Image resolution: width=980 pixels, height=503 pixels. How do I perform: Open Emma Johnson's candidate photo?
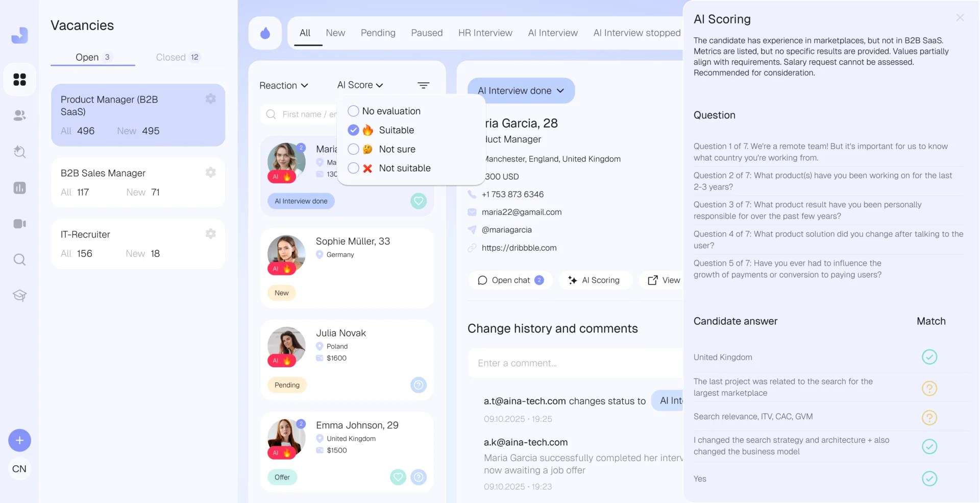click(286, 438)
